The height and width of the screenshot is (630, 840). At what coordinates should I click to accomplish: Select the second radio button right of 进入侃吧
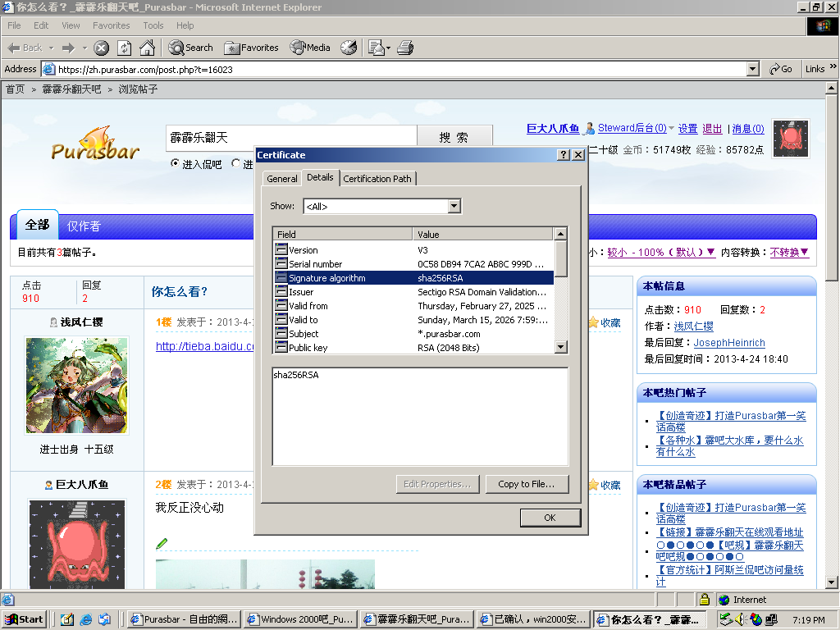[x=235, y=163]
